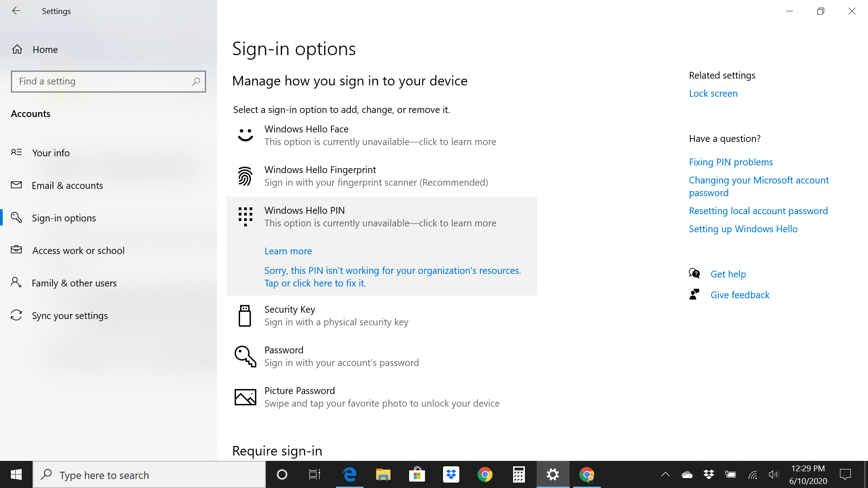Navigate to Access work or school
The height and width of the screenshot is (488, 868).
78,250
